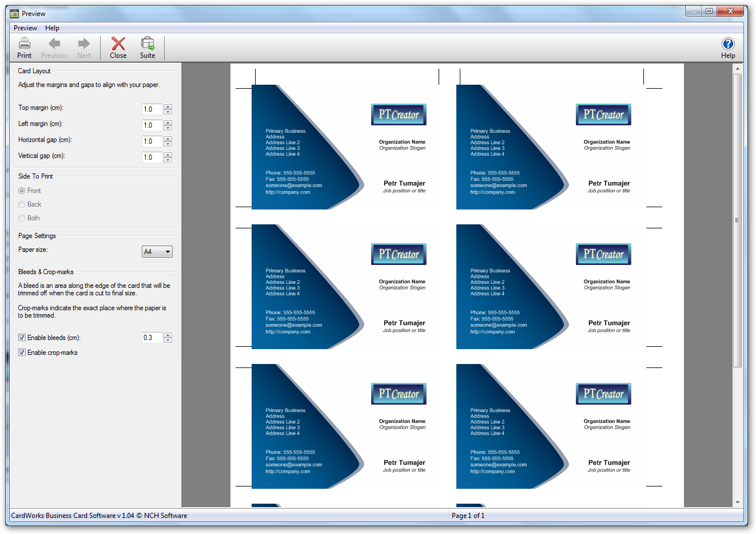Click the top-left business card preview

click(x=345, y=147)
